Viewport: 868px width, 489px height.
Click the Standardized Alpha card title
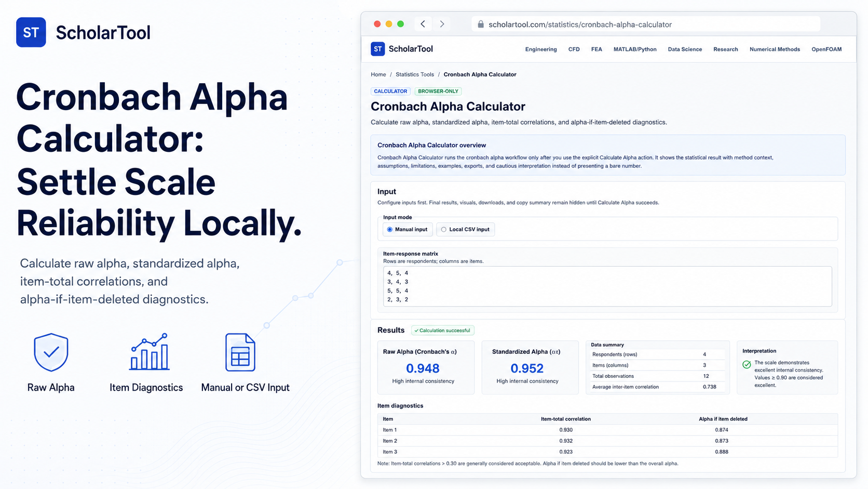pyautogui.click(x=526, y=352)
